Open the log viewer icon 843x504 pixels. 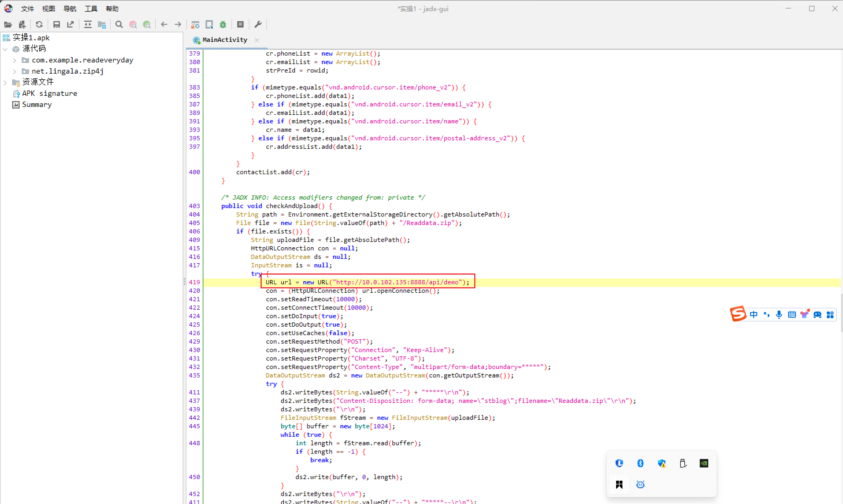tap(240, 24)
